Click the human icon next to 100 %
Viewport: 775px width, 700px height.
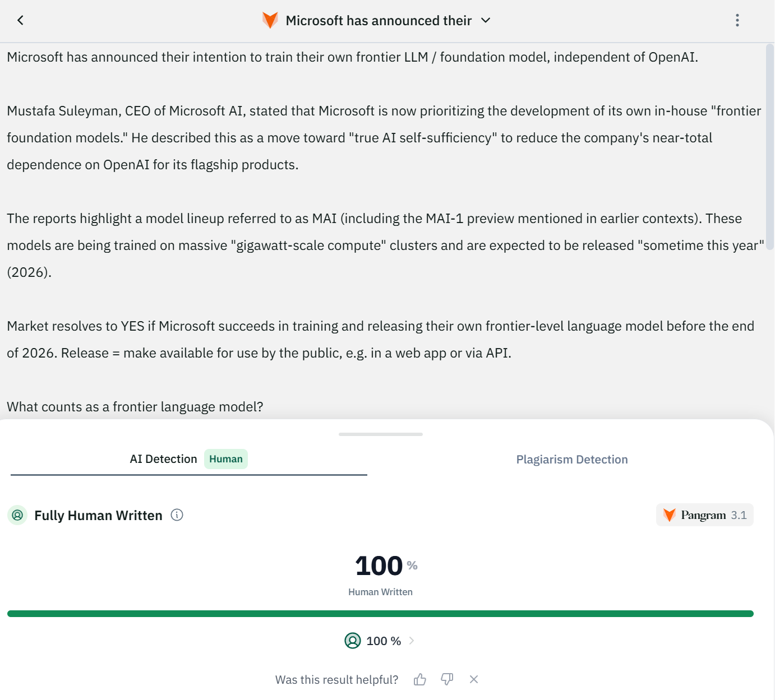(353, 641)
